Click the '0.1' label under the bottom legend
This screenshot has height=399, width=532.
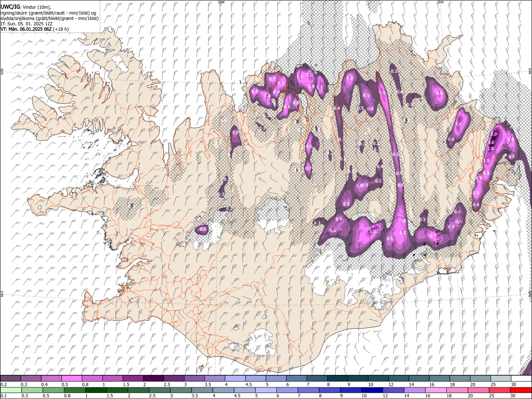[4, 396]
